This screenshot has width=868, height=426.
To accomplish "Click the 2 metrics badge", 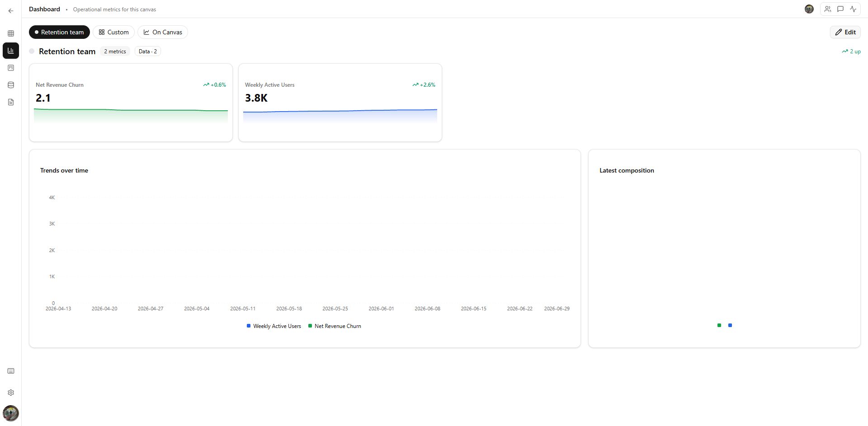I will (x=115, y=51).
